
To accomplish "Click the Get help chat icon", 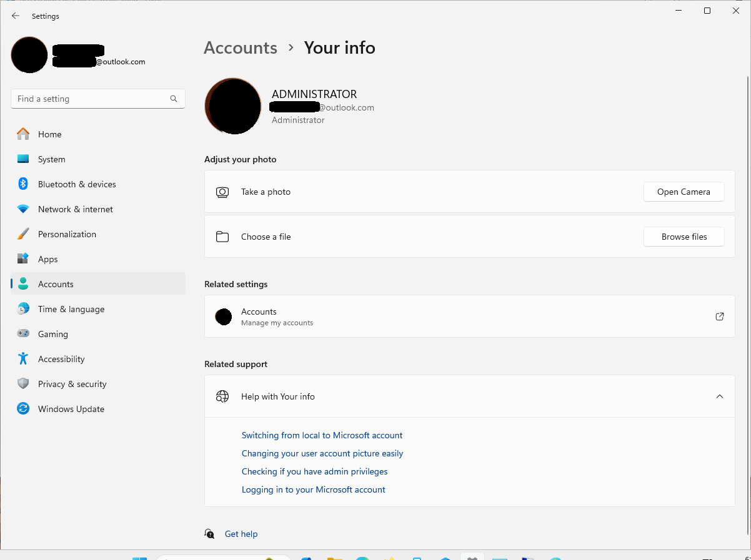I will (210, 534).
